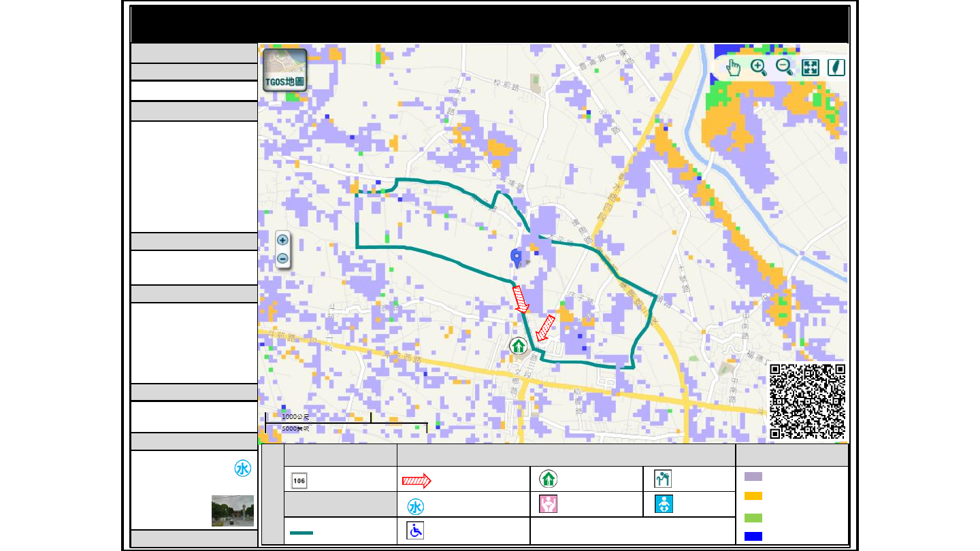This screenshot has width=980, height=551.
Task: Open the street photo thumbnail in left panel
Action: tap(233, 511)
